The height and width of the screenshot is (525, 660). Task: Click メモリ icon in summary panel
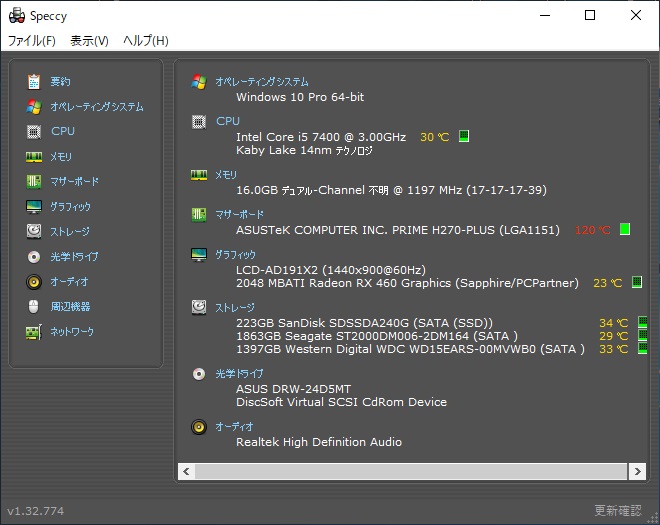pos(199,175)
